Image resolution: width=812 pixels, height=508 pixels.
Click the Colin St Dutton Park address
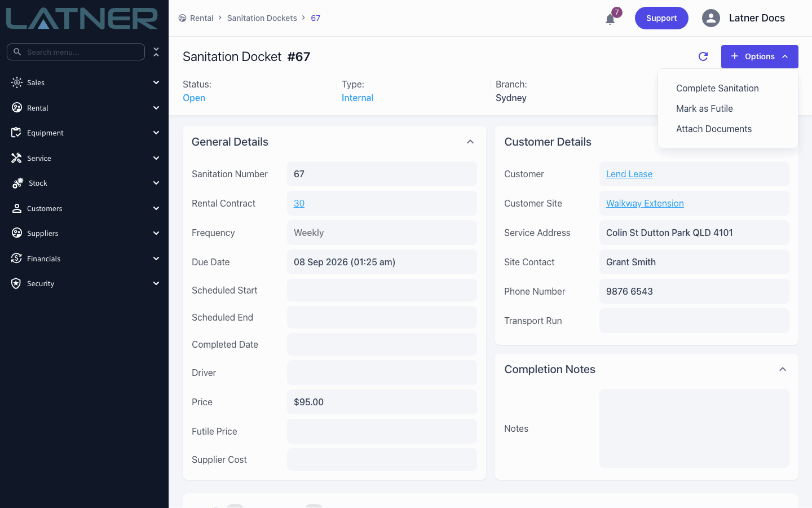pos(669,233)
